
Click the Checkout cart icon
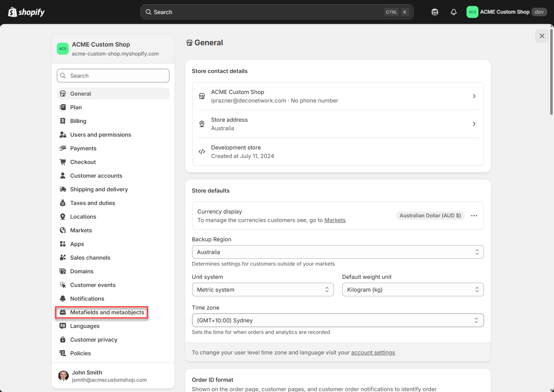click(x=63, y=162)
